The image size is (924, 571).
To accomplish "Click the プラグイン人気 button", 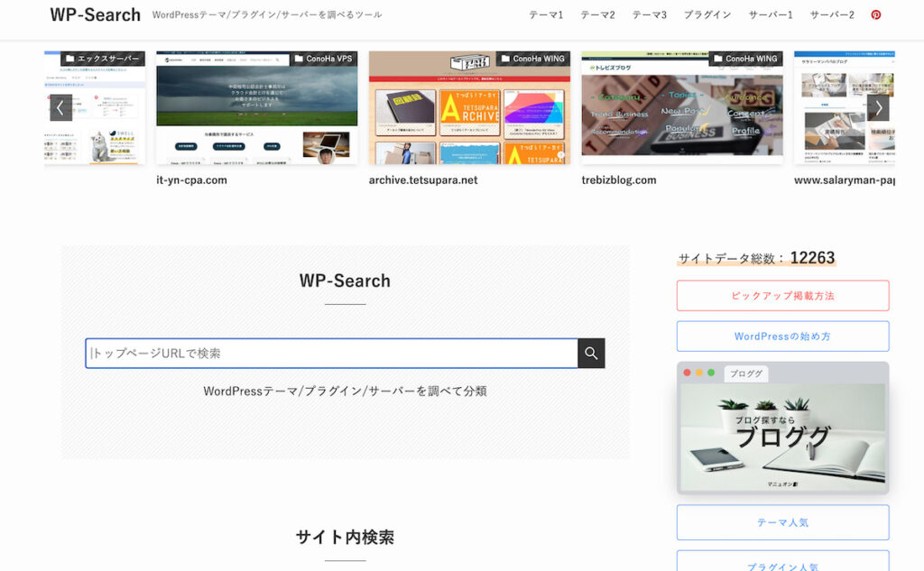I will point(782,562).
